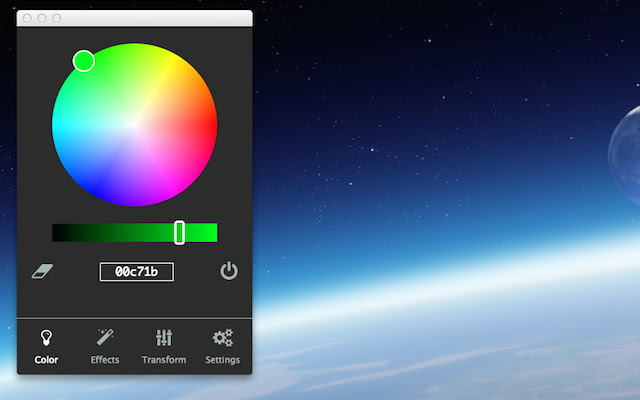Select the Color tab

click(46, 347)
